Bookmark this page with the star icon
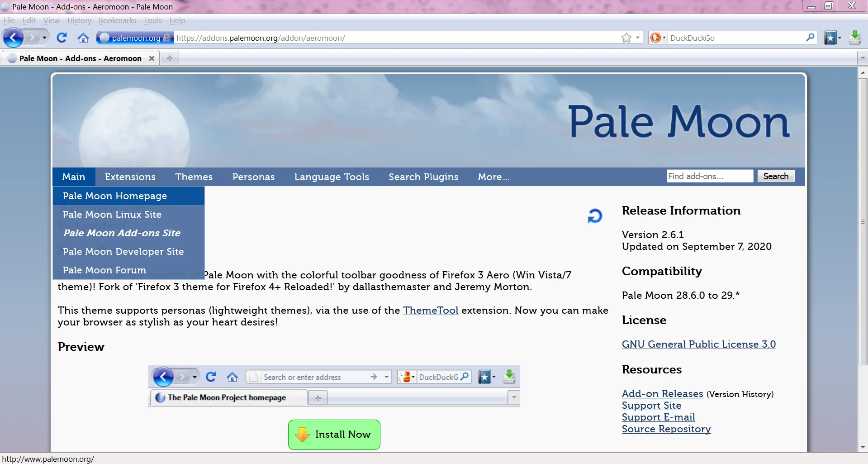Screen dimensions: 868x464 point(626,38)
